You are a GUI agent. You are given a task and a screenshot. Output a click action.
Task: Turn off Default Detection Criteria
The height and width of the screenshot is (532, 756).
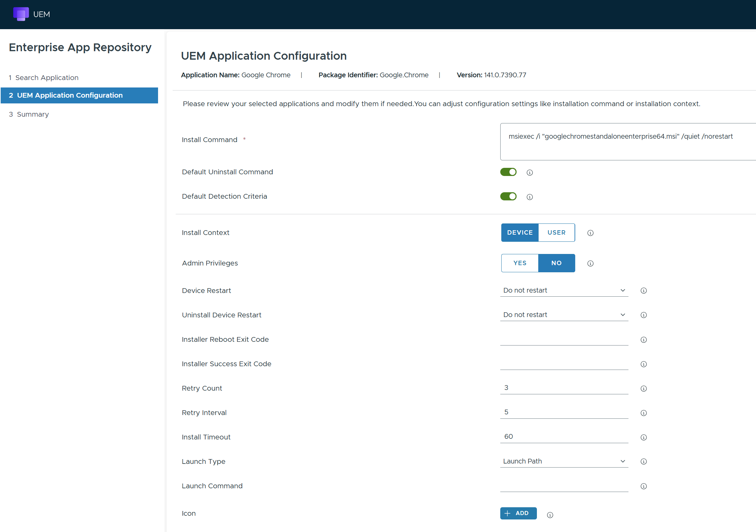pyautogui.click(x=508, y=196)
